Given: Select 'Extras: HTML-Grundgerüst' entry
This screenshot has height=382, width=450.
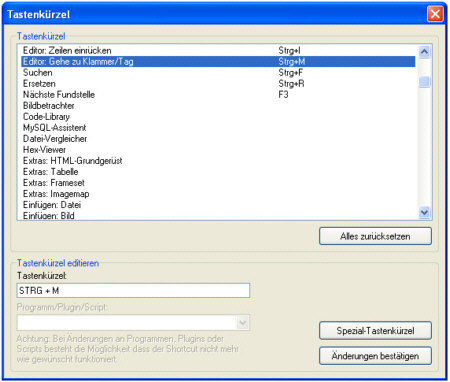Looking at the screenshot, I should click(218, 161).
